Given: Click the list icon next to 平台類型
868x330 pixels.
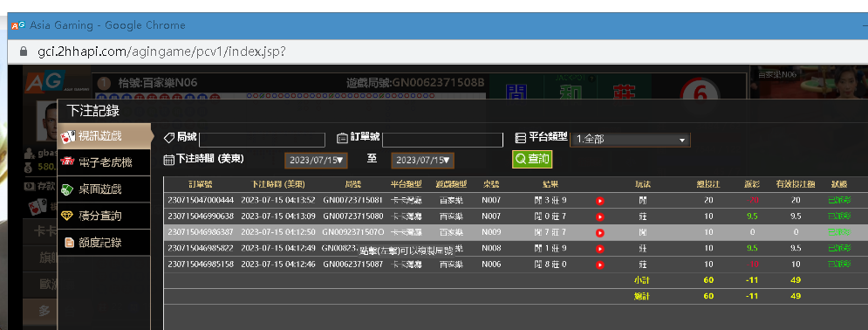Looking at the screenshot, I should [520, 137].
